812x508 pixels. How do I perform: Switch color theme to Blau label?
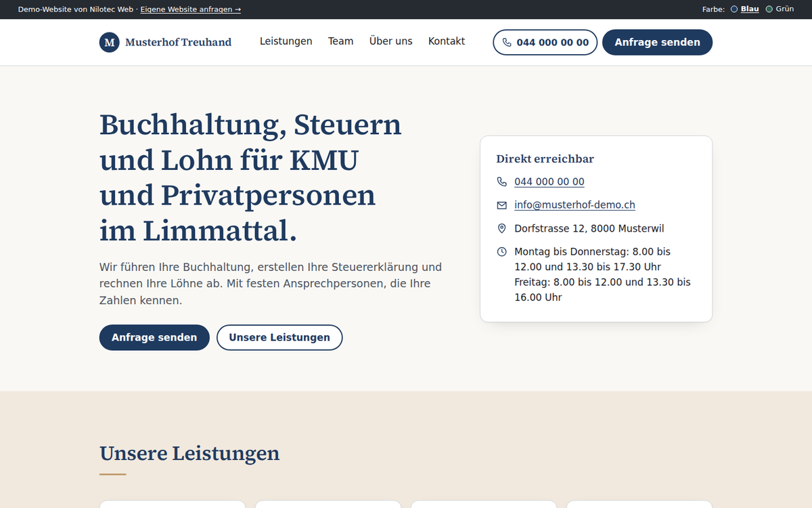coord(750,9)
